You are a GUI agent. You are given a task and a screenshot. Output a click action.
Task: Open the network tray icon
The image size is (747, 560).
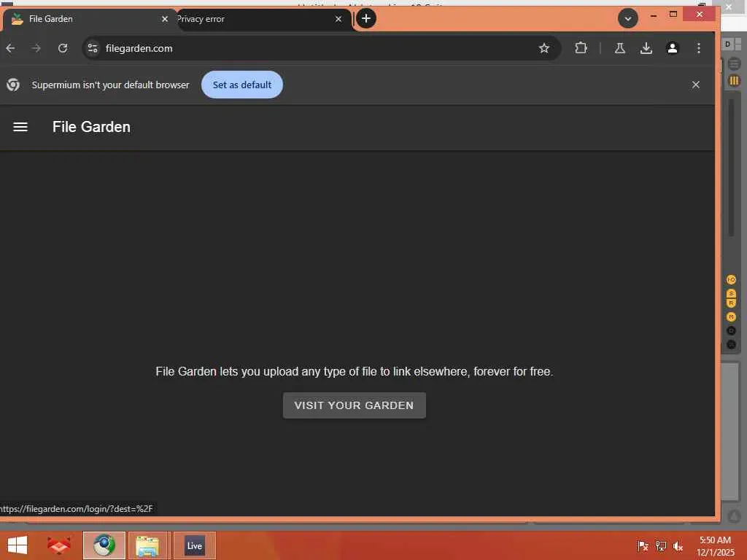pyautogui.click(x=660, y=545)
